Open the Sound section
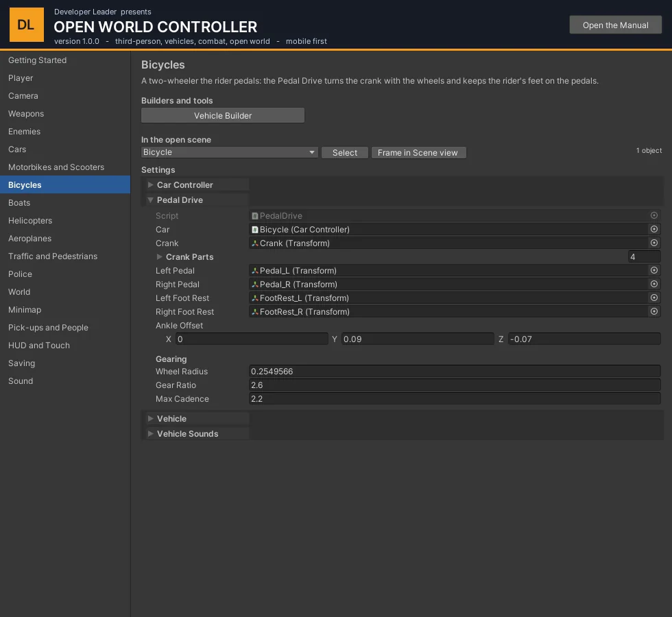Viewport: 672px width, 617px height. pos(65,381)
